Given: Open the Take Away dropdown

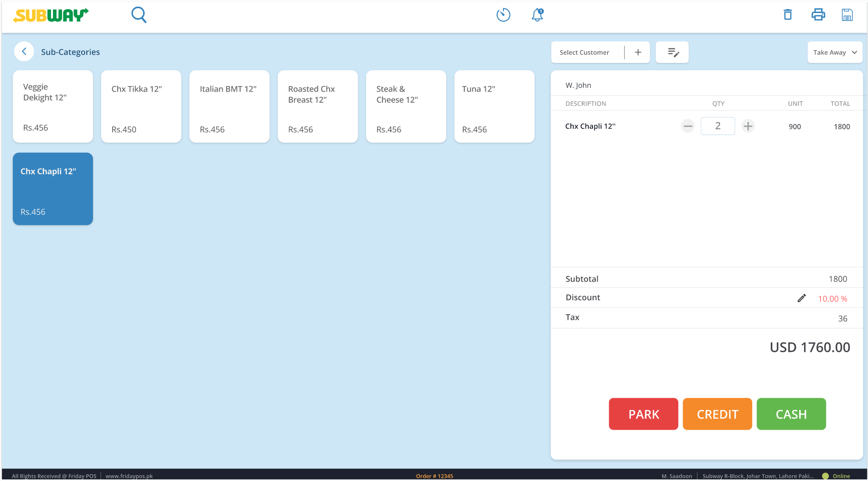Looking at the screenshot, I should point(834,53).
